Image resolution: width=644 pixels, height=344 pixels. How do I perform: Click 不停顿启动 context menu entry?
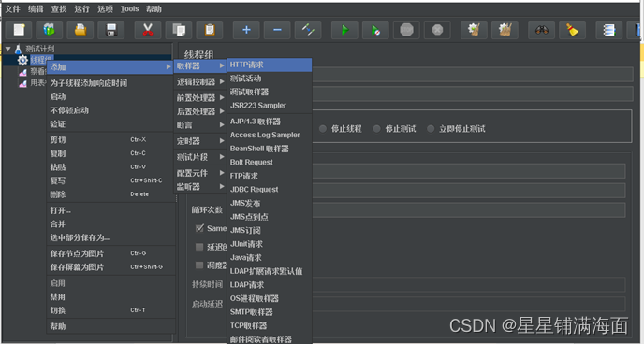point(110,110)
